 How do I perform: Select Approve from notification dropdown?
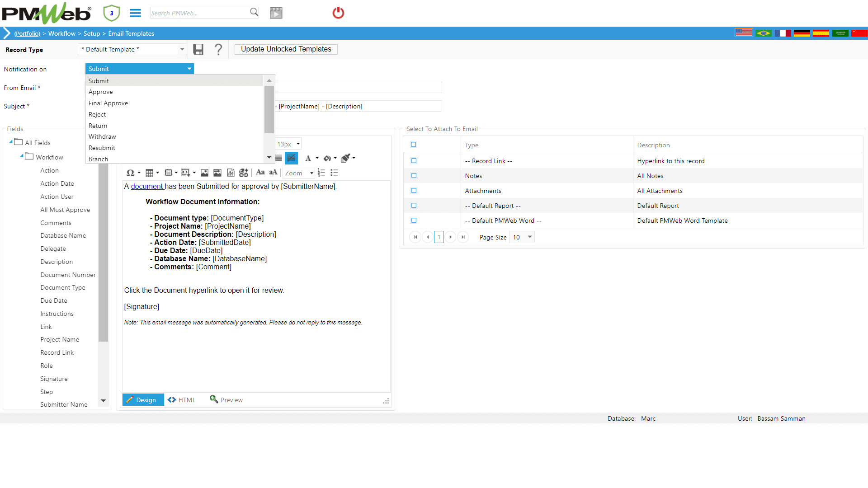pyautogui.click(x=101, y=92)
